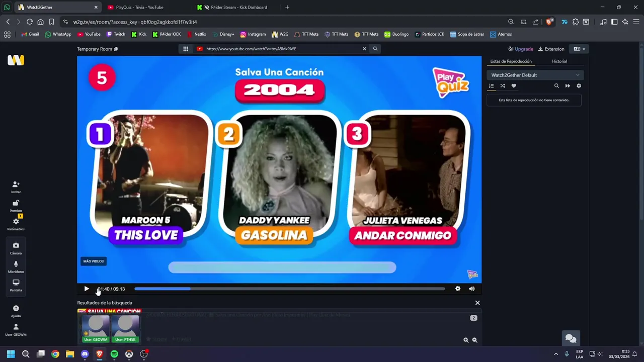Click the Upgrade link
This screenshot has height=362, width=644.
pyautogui.click(x=520, y=49)
